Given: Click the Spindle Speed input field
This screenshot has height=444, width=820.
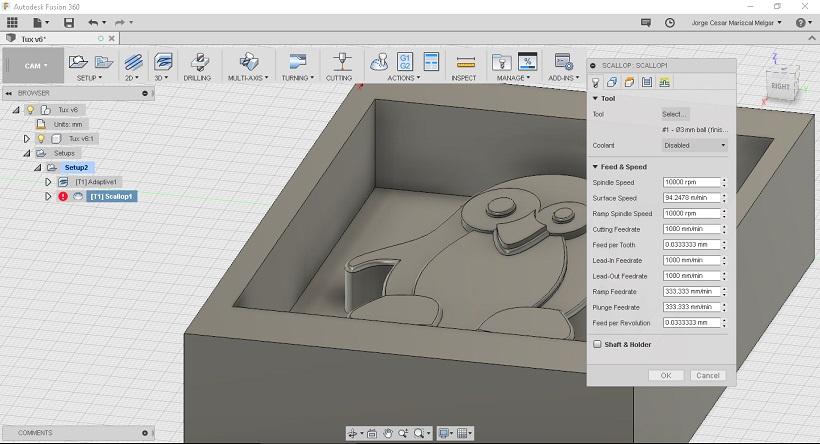Looking at the screenshot, I should pyautogui.click(x=692, y=182).
